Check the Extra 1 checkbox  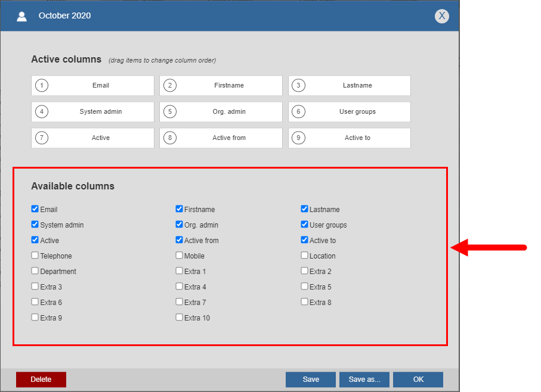179,270
